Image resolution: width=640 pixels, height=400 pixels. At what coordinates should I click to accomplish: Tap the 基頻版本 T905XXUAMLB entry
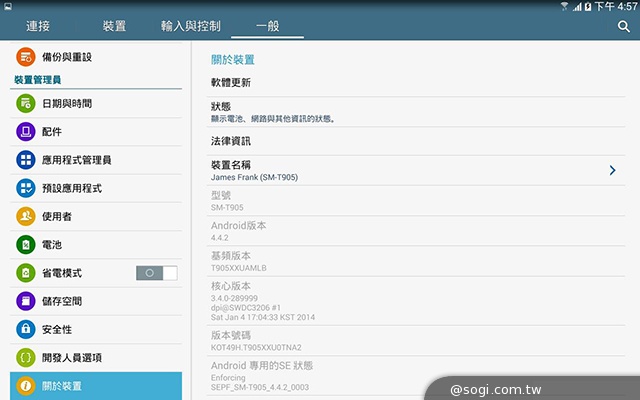416,261
